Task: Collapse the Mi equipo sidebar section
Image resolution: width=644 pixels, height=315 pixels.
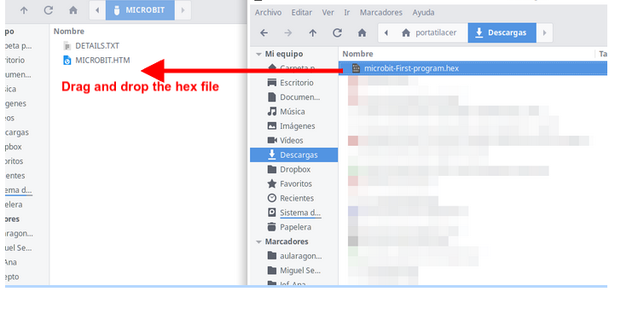Action: coord(258,55)
